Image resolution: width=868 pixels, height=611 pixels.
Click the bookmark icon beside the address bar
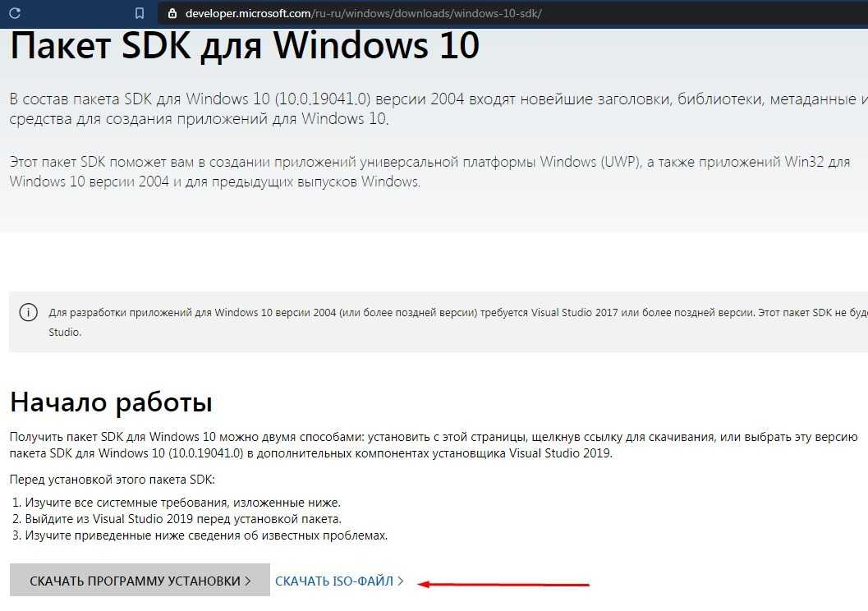140,13
